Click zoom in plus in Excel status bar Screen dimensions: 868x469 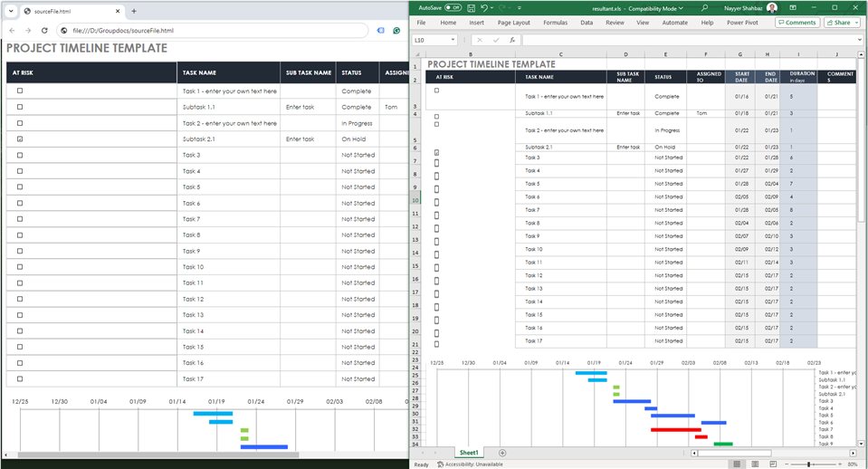840,464
